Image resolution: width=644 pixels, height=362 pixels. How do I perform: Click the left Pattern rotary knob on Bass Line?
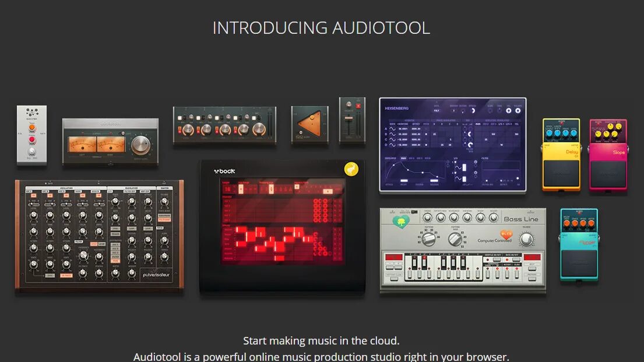[x=428, y=238]
